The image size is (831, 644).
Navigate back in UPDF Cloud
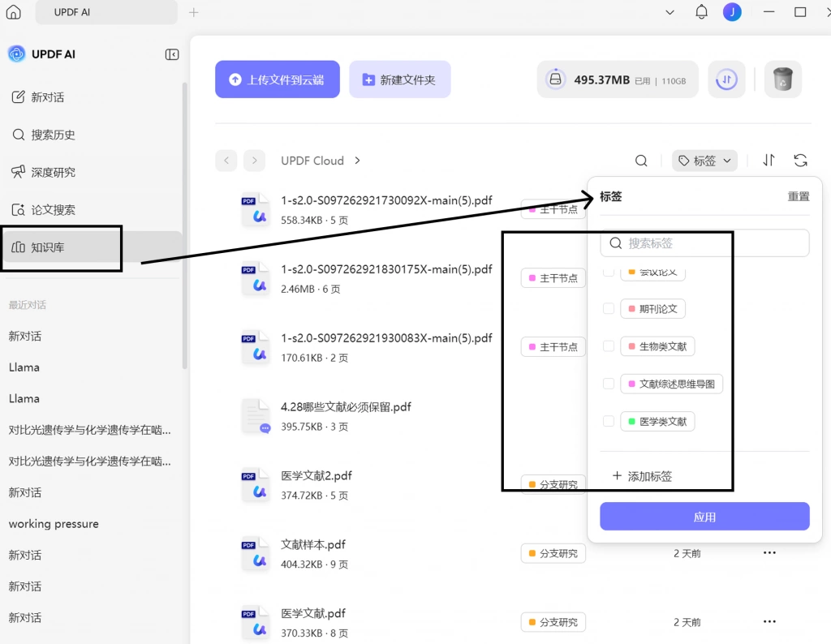[x=226, y=161]
